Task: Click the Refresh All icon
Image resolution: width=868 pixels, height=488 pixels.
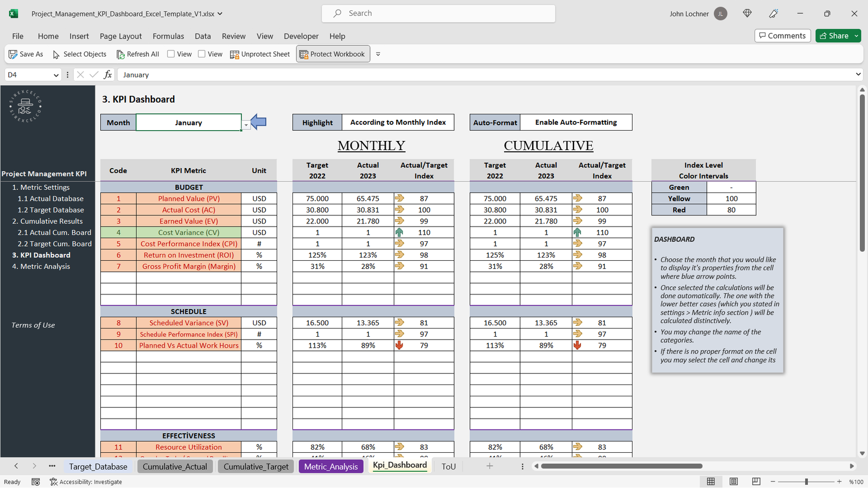Action: (120, 54)
